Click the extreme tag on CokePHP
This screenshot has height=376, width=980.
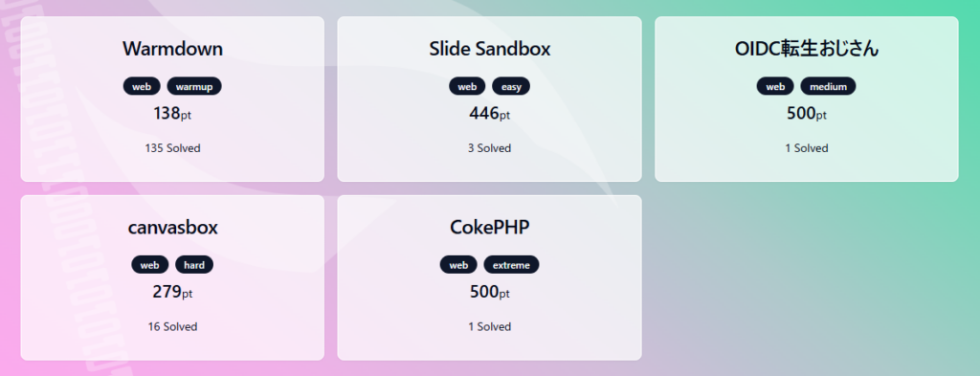point(511,265)
